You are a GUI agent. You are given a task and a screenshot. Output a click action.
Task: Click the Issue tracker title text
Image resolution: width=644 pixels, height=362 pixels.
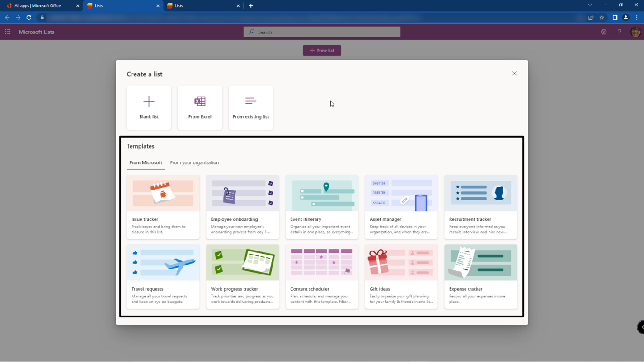click(145, 219)
